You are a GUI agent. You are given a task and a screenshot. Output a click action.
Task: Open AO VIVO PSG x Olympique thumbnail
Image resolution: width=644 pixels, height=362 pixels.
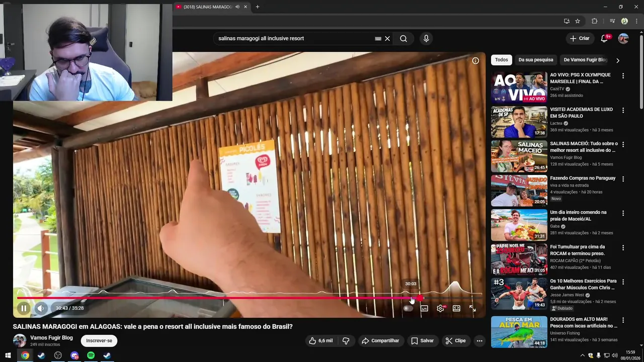point(519,87)
